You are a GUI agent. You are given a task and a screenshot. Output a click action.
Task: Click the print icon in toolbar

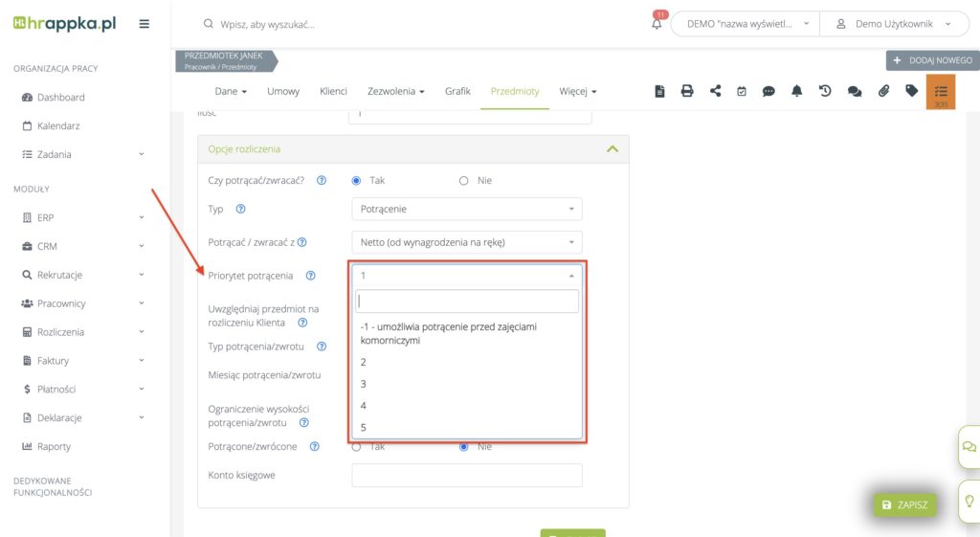pyautogui.click(x=687, y=91)
